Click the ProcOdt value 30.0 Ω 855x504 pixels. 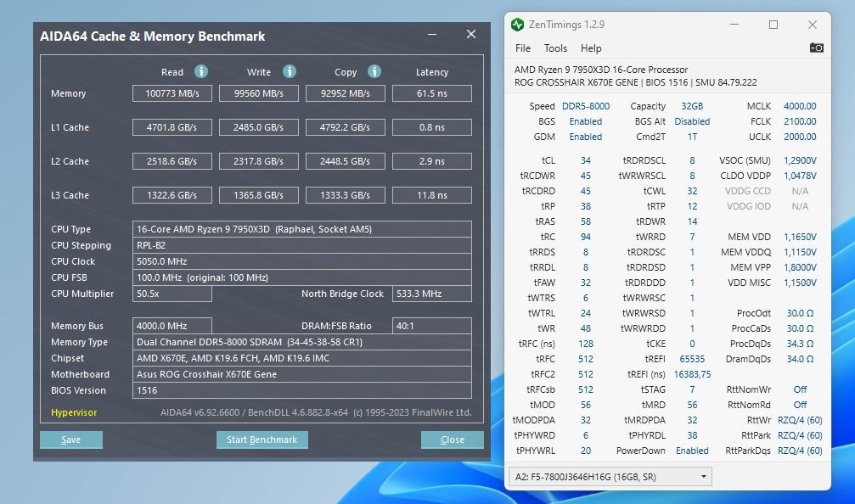(800, 313)
